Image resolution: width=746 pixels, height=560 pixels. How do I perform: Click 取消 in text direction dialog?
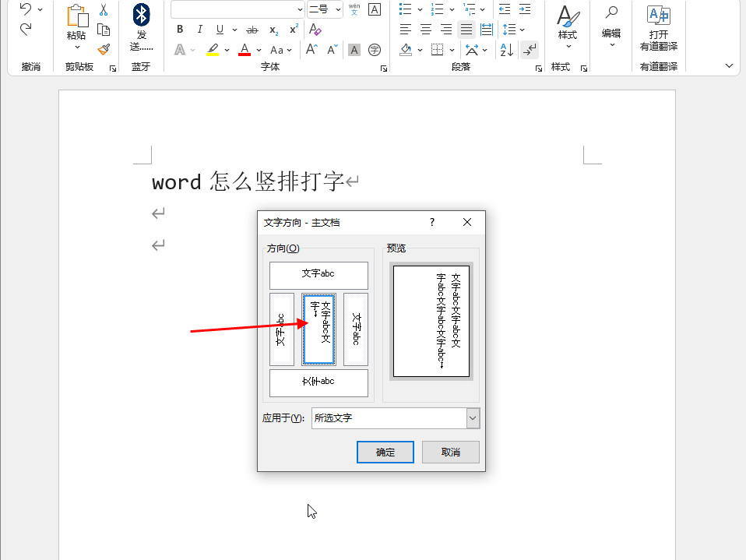point(451,452)
